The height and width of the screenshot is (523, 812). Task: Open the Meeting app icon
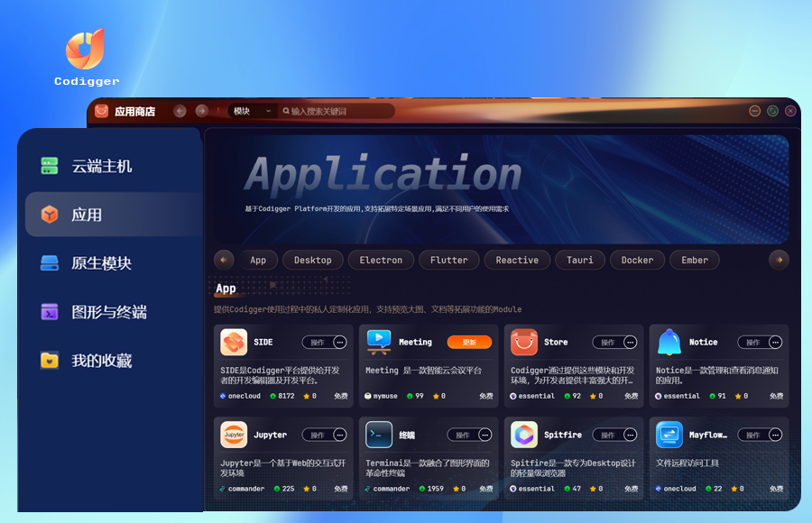pos(379,342)
